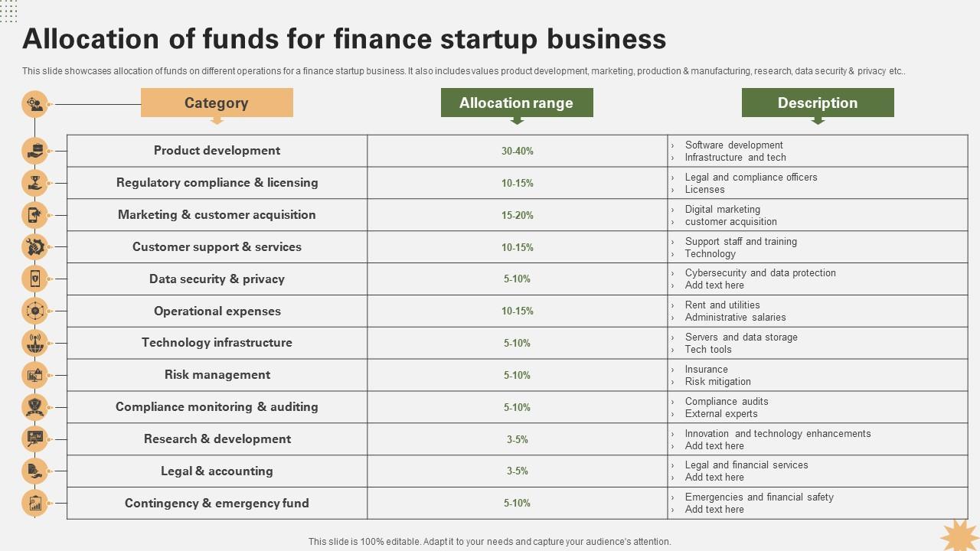Select the shield badge Compliance monitoring icon
This screenshot has width=980, height=551.
[35, 407]
